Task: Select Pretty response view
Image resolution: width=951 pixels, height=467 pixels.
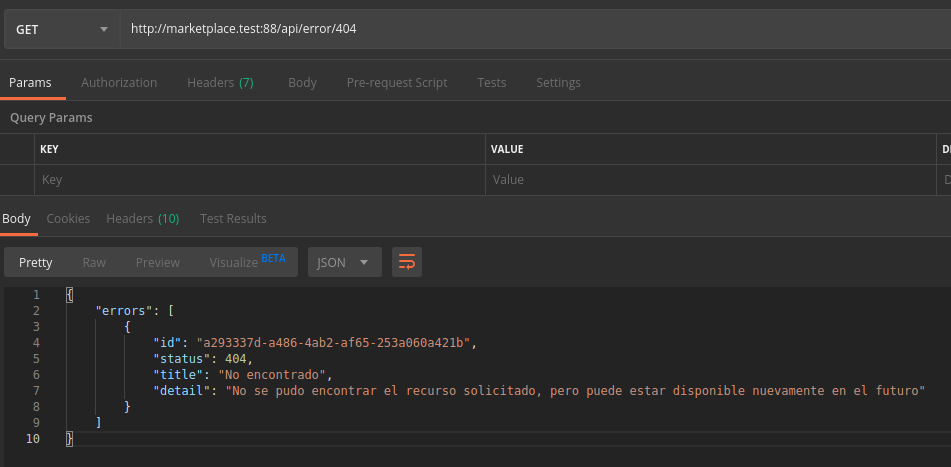Action: tap(35, 262)
